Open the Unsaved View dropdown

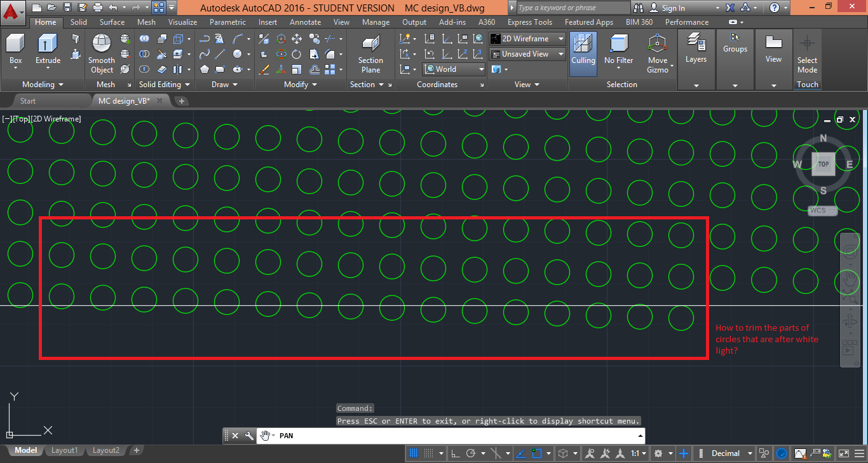pyautogui.click(x=527, y=54)
